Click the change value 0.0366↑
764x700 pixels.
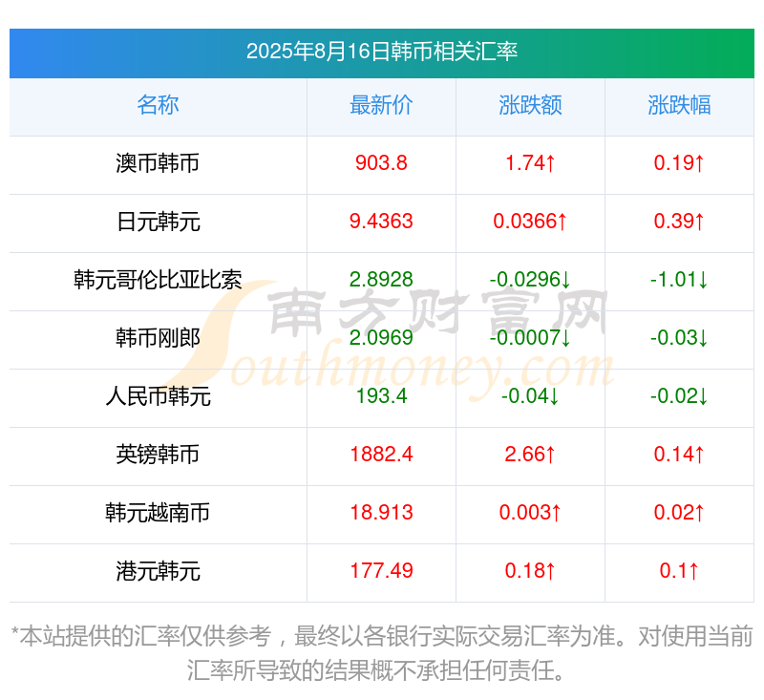pos(530,222)
